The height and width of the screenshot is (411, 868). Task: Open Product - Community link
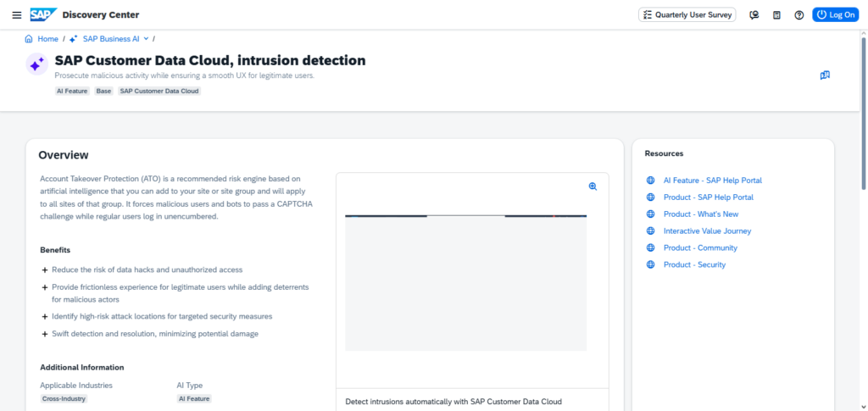(x=700, y=247)
